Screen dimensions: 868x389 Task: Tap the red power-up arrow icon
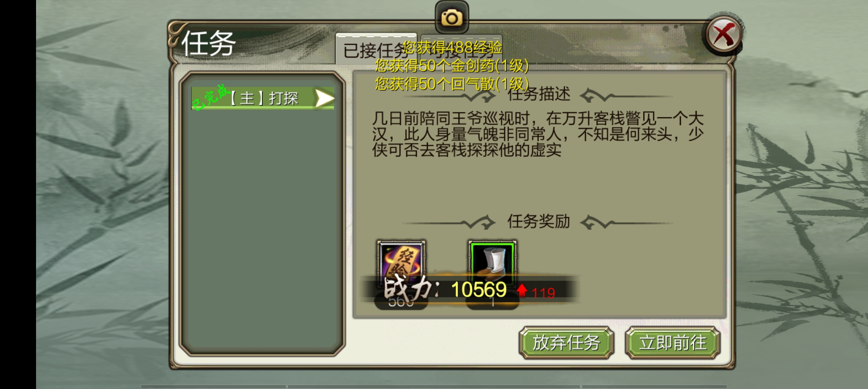(x=522, y=290)
